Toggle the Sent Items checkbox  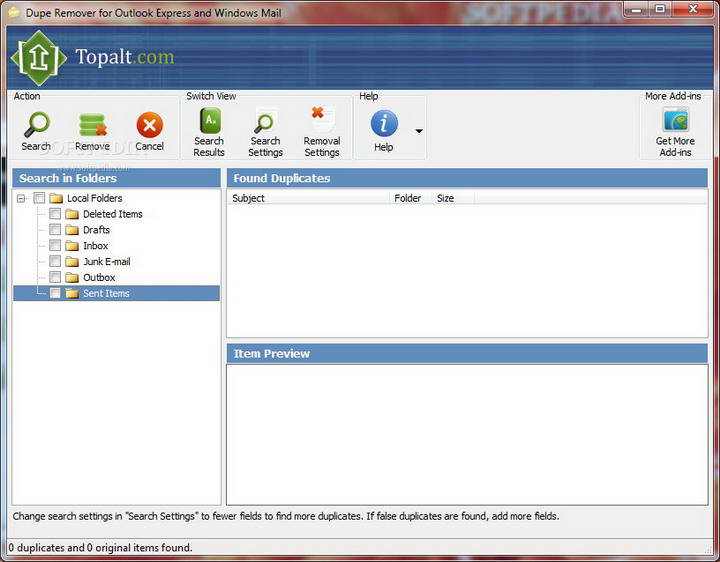click(x=55, y=293)
